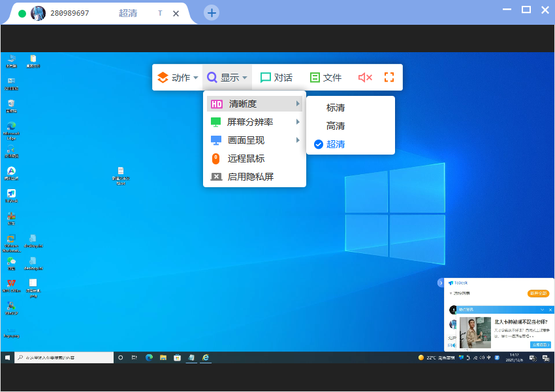Screen dimensions: 555x392
Task: Open Edge from remote taskbar
Action: pyautogui.click(x=149, y=357)
